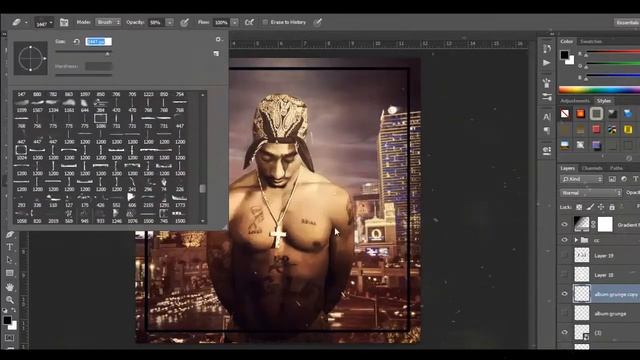This screenshot has height=360, width=640.
Task: Select the Zoom tool
Action: click(x=10, y=300)
